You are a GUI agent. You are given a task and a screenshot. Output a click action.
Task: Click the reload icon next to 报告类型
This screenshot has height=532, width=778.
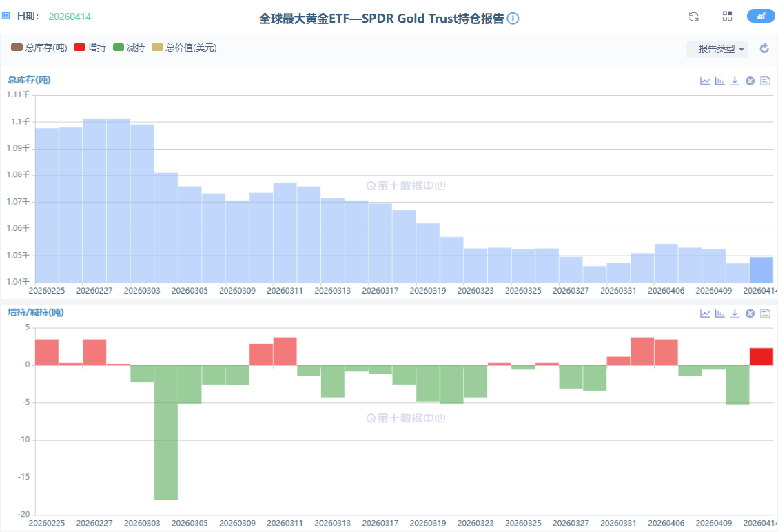click(764, 48)
